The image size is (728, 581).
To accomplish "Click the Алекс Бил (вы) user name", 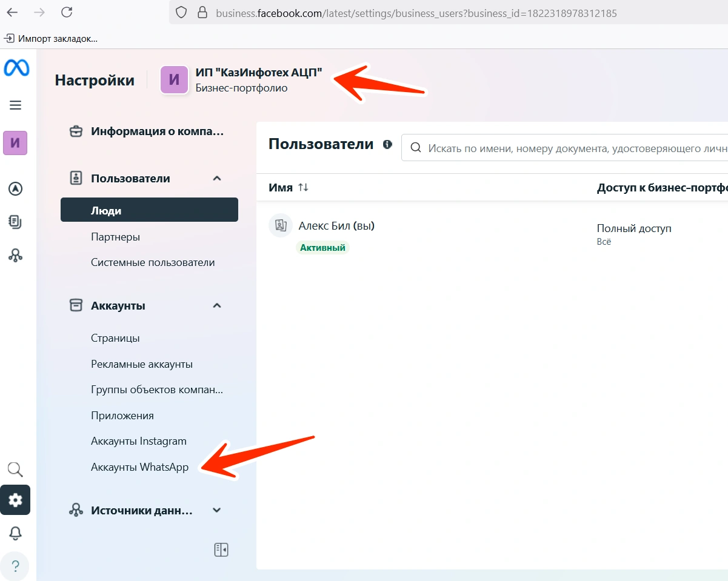I will pyautogui.click(x=336, y=226).
